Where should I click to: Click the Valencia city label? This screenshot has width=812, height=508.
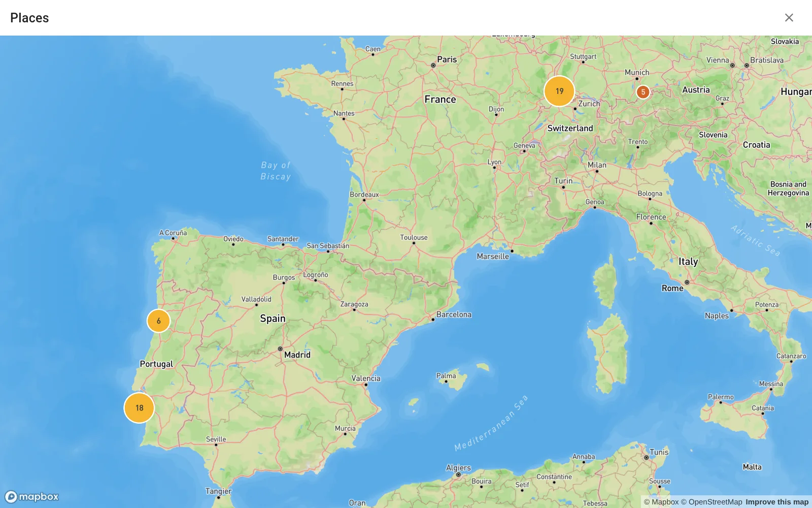[365, 378]
